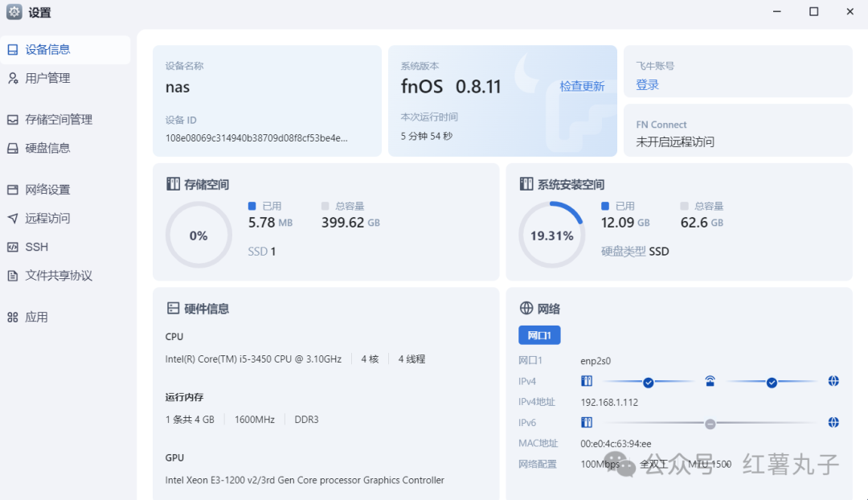This screenshot has width=868, height=500.
Task: Click the uptime 5 分钟 54 秒
Action: 426,136
